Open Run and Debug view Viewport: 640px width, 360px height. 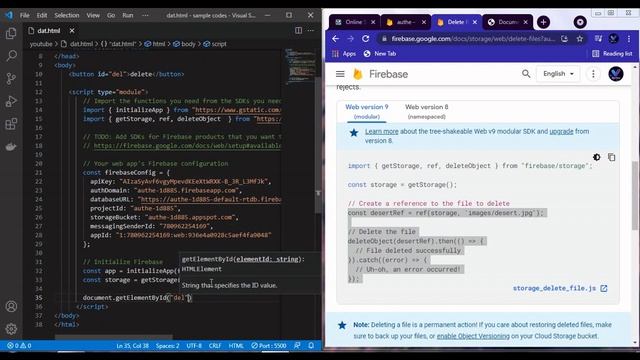(11, 101)
